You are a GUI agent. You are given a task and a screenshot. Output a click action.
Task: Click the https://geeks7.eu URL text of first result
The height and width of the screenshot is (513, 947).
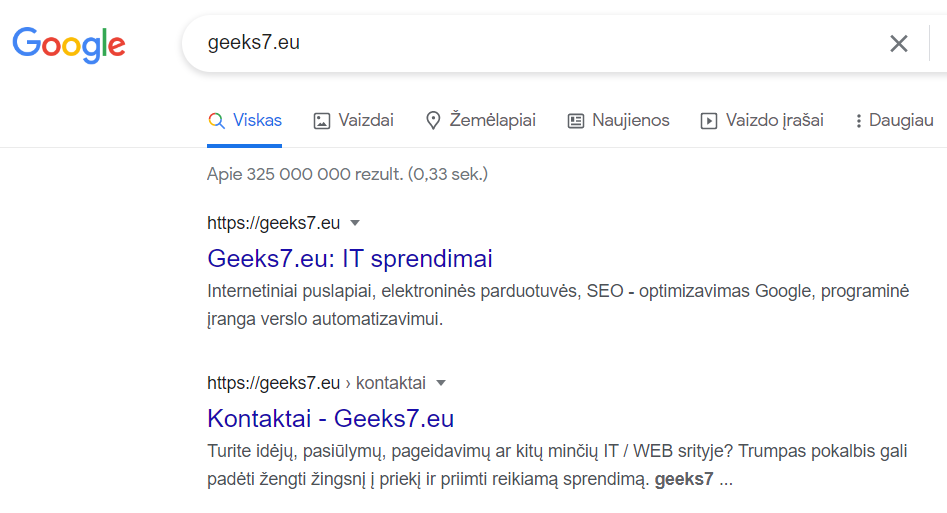tap(274, 223)
